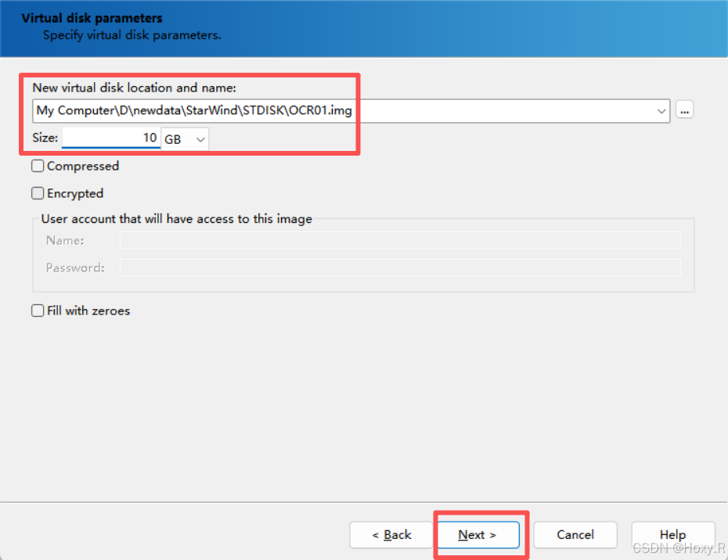This screenshot has height=560, width=728.
Task: Tick the Fill with zeroes checkbox
Action: [x=38, y=311]
